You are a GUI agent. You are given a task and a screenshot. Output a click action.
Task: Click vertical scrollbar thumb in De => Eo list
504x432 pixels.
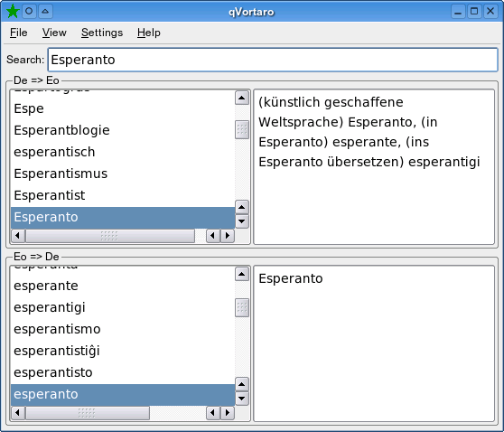point(242,129)
